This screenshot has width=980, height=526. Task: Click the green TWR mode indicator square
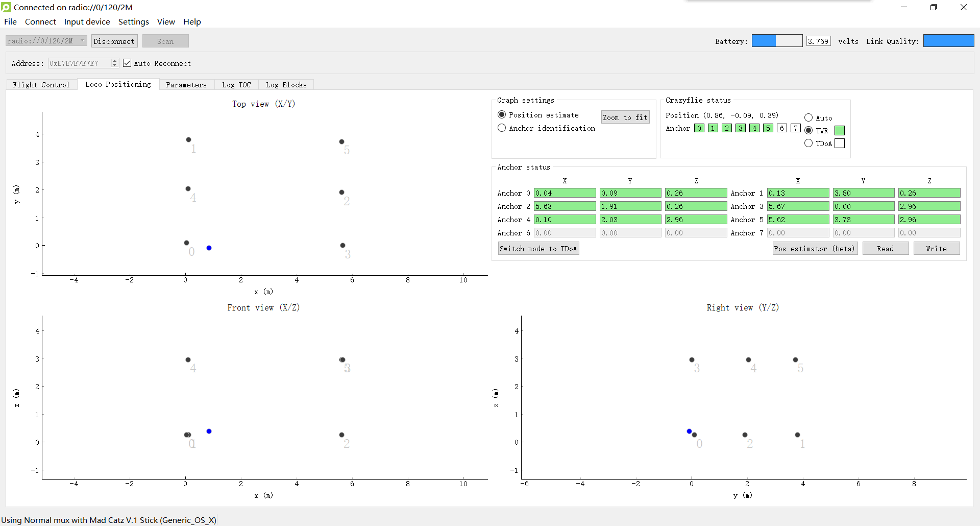point(840,131)
